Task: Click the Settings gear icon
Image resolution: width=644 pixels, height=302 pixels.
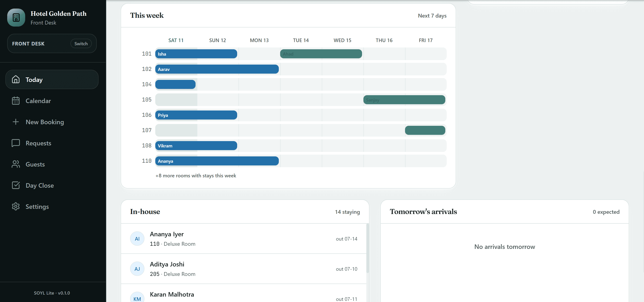Action: [x=16, y=207]
